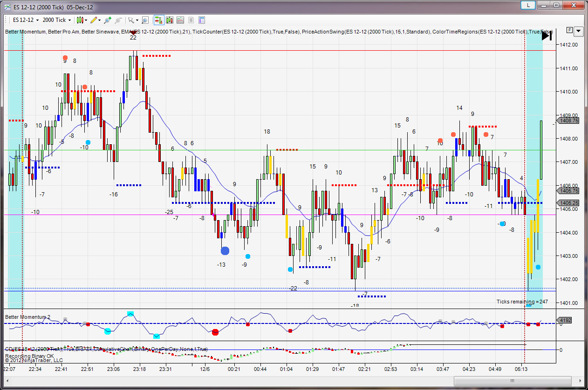The width and height of the screenshot is (588, 390).
Task: Click the 'Ticks remaining = 247' text
Action: (522, 302)
